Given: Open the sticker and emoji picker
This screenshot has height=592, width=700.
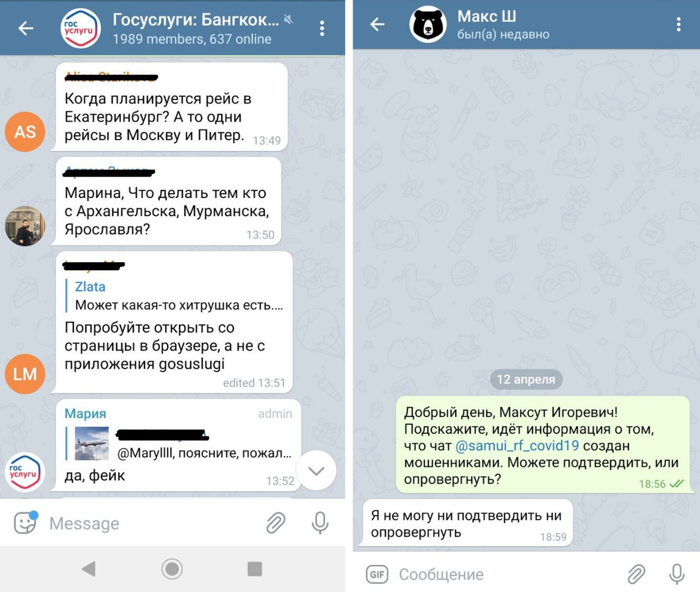Looking at the screenshot, I should [x=25, y=523].
